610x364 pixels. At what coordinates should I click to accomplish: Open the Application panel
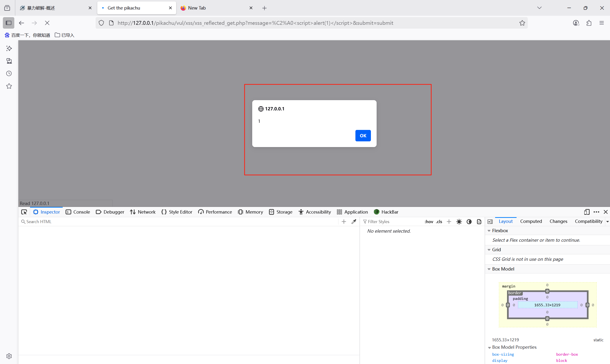353,212
